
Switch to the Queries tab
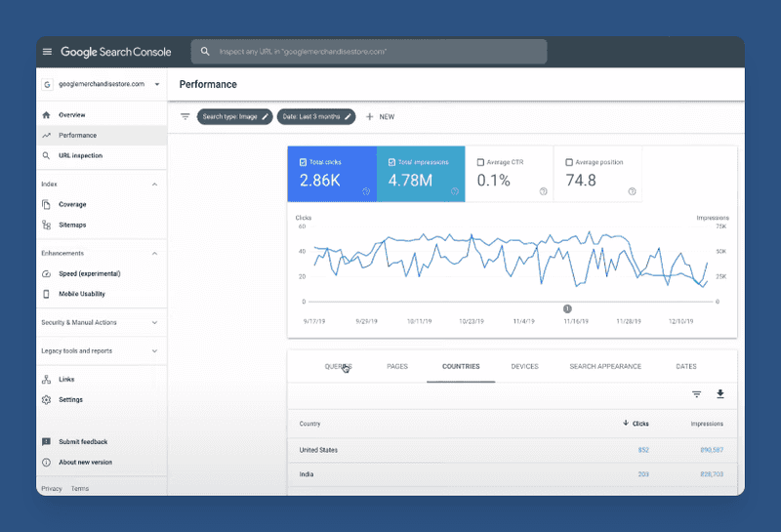338,367
